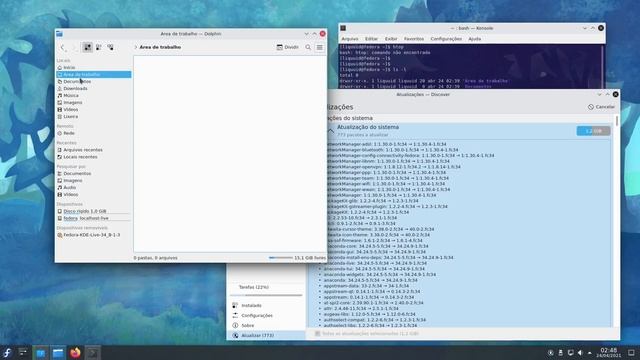Collapse Atualização do sistema entry in Discover

point(331,131)
